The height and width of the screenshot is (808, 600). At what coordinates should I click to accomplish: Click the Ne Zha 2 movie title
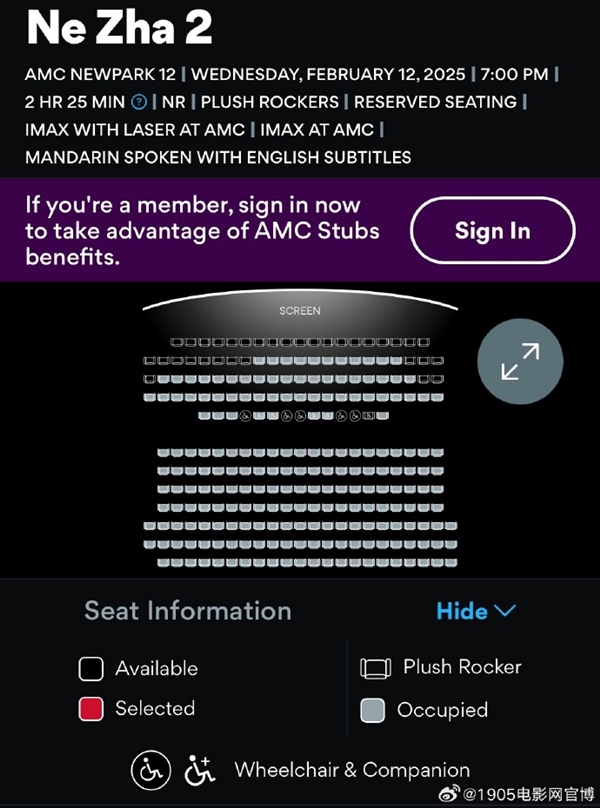coord(119,29)
